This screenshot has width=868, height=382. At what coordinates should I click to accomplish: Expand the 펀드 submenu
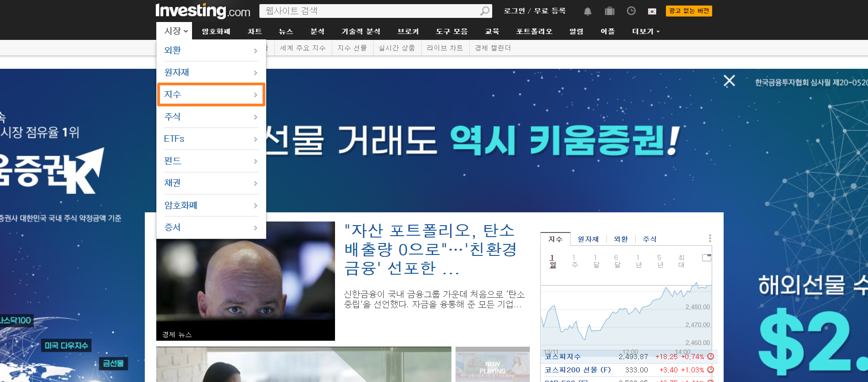click(x=211, y=161)
